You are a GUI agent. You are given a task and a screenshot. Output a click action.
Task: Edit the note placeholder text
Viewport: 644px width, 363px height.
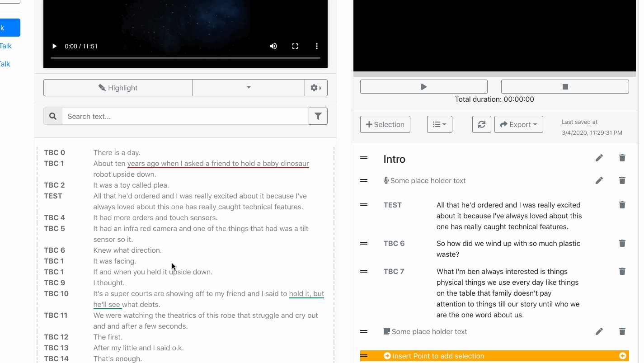599,331
